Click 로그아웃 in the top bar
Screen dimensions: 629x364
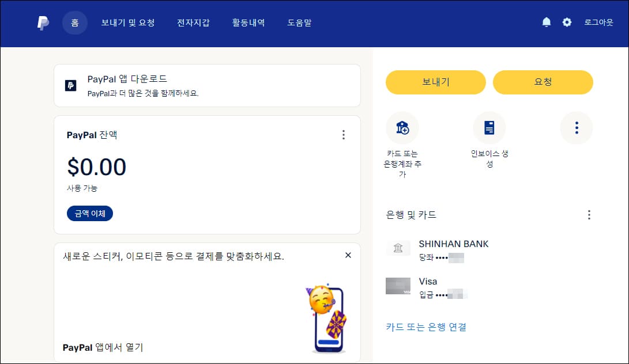click(599, 22)
